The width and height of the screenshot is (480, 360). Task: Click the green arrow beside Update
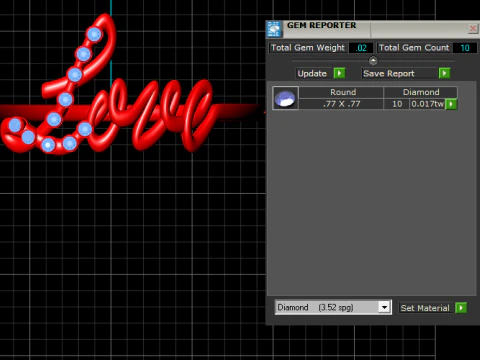click(x=339, y=73)
